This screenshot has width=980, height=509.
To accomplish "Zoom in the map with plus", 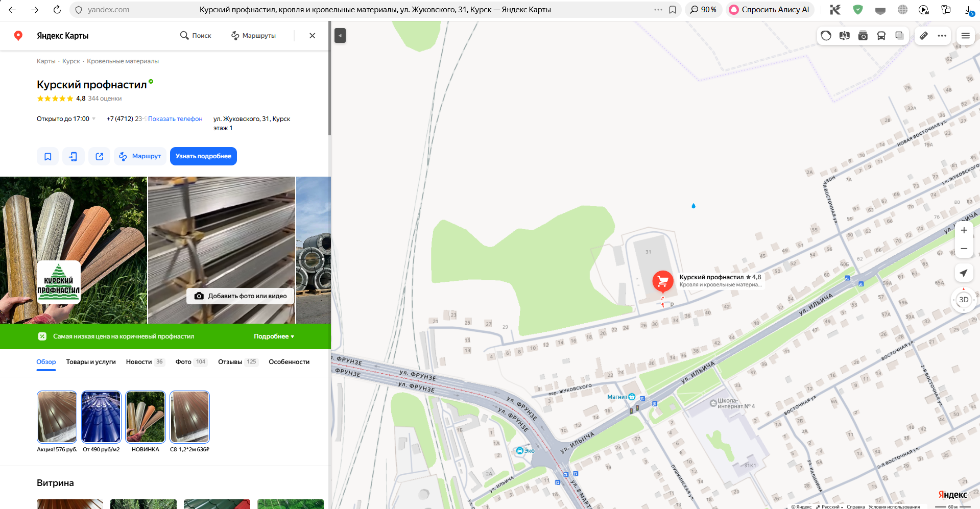I will (964, 230).
